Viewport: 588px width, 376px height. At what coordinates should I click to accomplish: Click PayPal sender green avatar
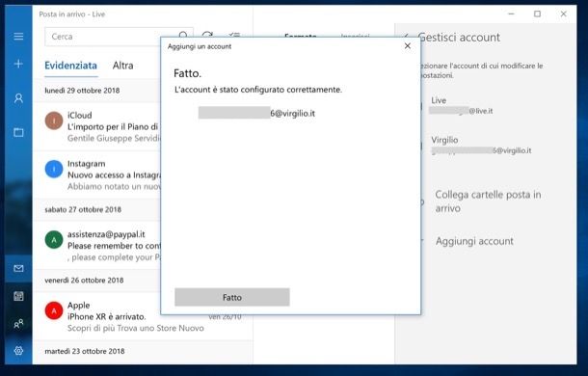pyautogui.click(x=54, y=240)
